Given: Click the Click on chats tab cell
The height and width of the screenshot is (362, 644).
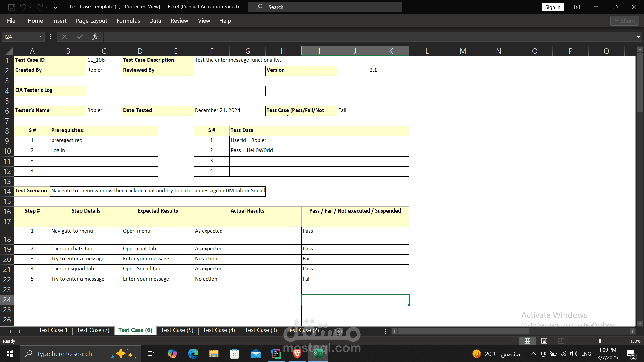Looking at the screenshot, I should point(86,249).
